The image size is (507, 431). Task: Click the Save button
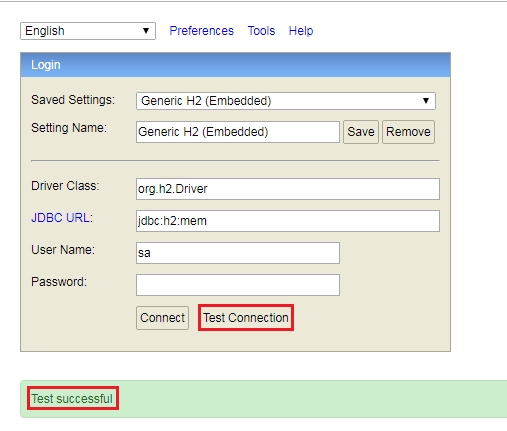click(361, 132)
